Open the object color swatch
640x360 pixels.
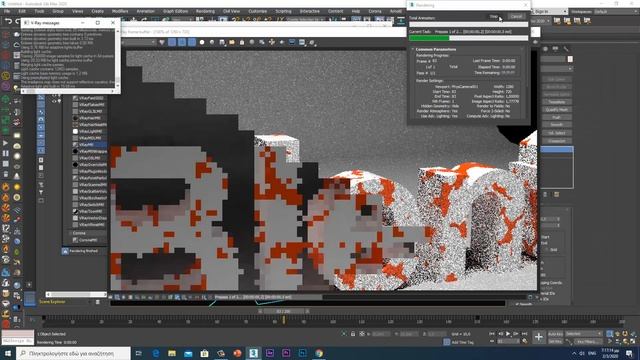point(570,59)
